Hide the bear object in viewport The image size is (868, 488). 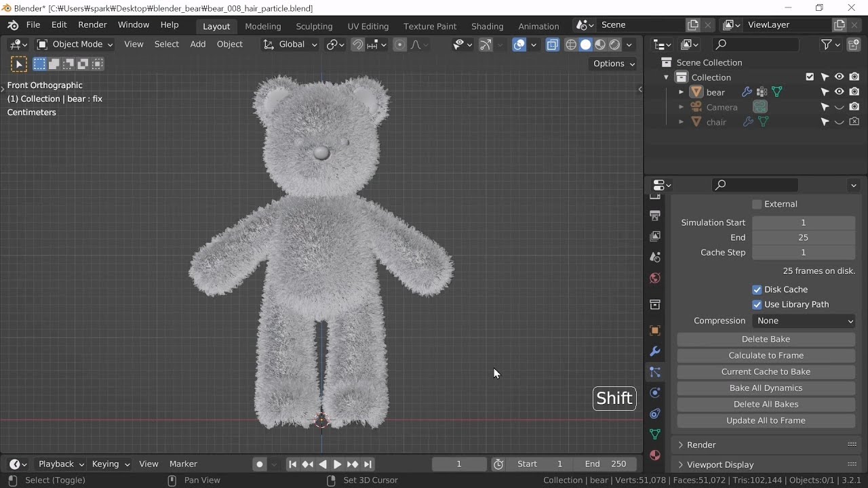tap(840, 92)
